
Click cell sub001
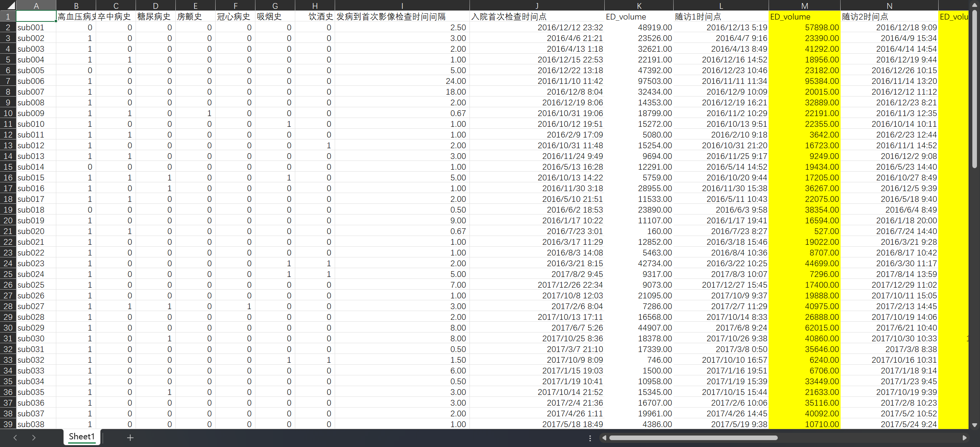tap(36, 27)
